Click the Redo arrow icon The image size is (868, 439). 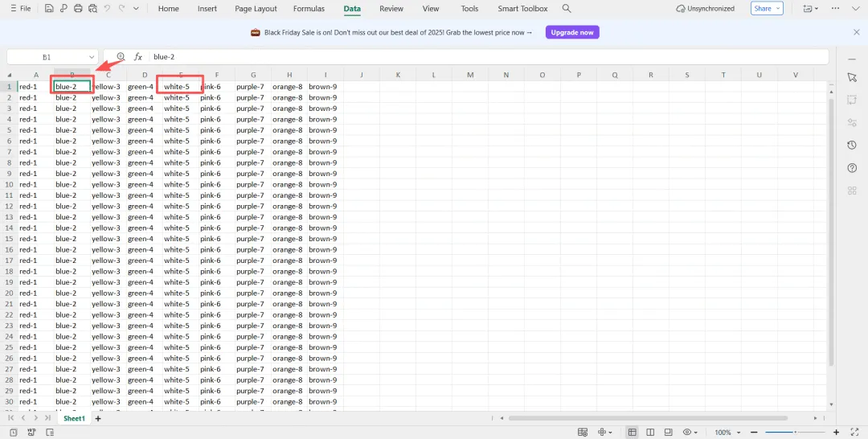coord(122,9)
